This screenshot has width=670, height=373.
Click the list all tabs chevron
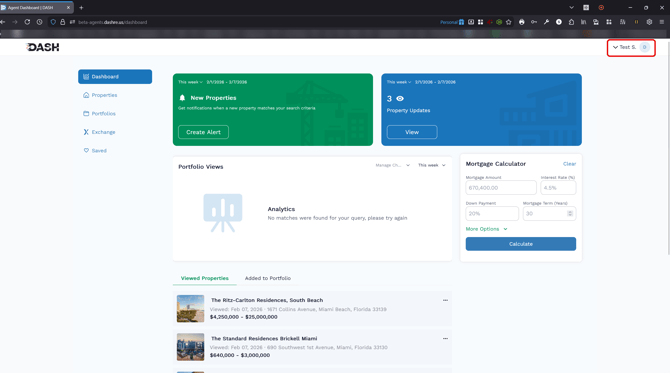tap(571, 8)
